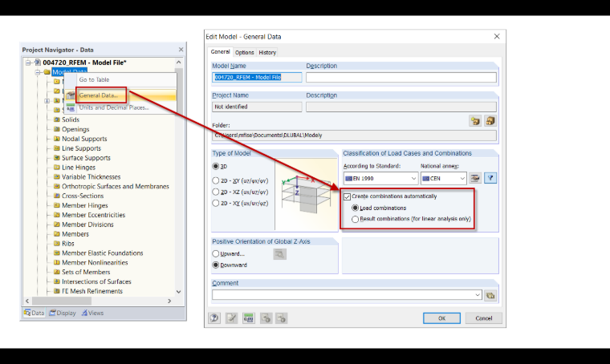Switch navigator to Views tab
The height and width of the screenshot is (364, 610).
[x=92, y=313]
